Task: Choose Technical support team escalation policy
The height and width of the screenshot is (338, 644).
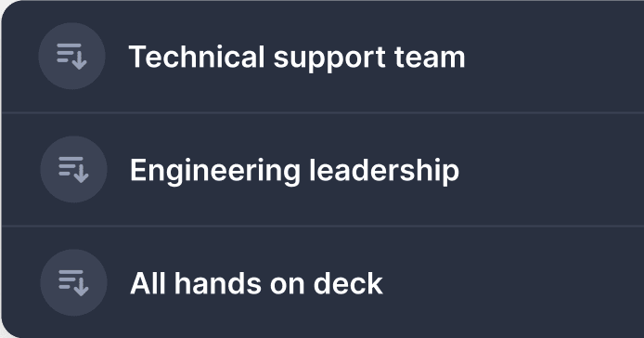Action: click(323, 57)
